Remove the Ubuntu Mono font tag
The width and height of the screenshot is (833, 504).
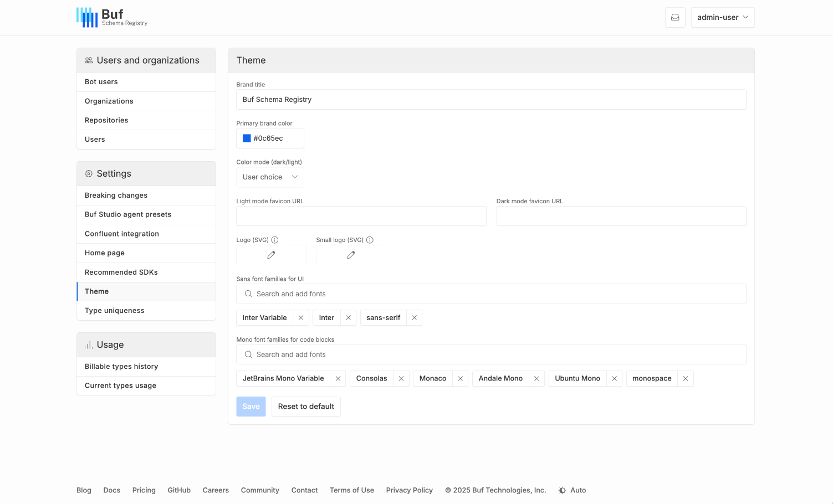coord(614,379)
